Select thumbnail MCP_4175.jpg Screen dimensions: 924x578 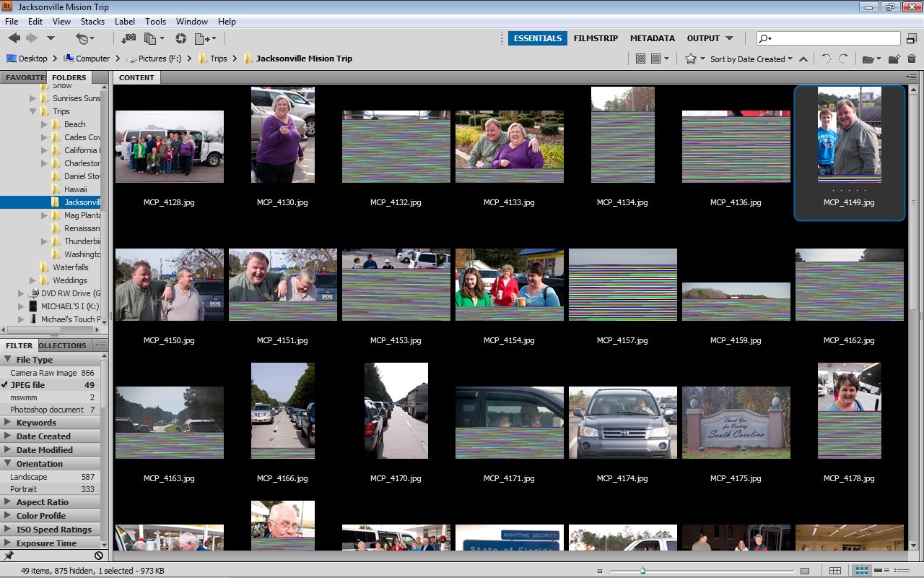click(736, 423)
